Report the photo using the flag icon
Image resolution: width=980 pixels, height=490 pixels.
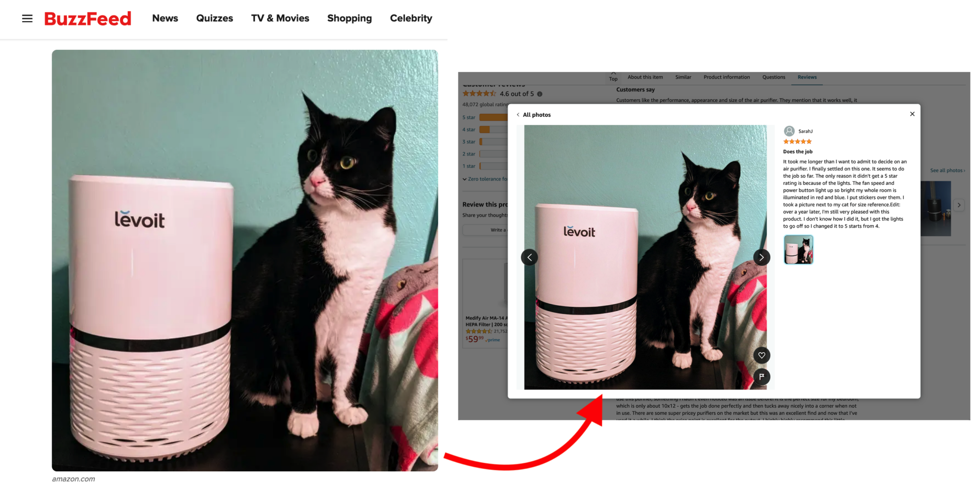(761, 377)
